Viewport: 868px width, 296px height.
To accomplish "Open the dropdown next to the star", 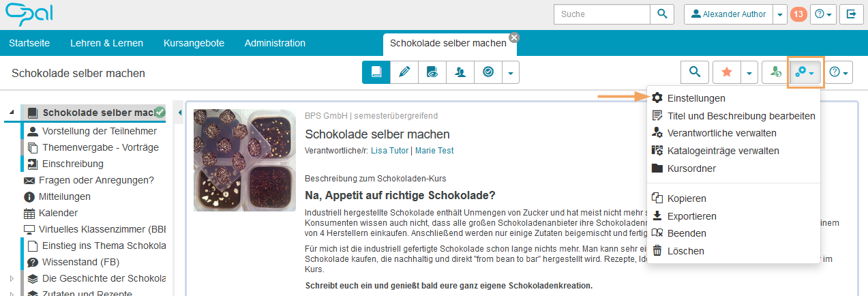I will pyautogui.click(x=749, y=72).
